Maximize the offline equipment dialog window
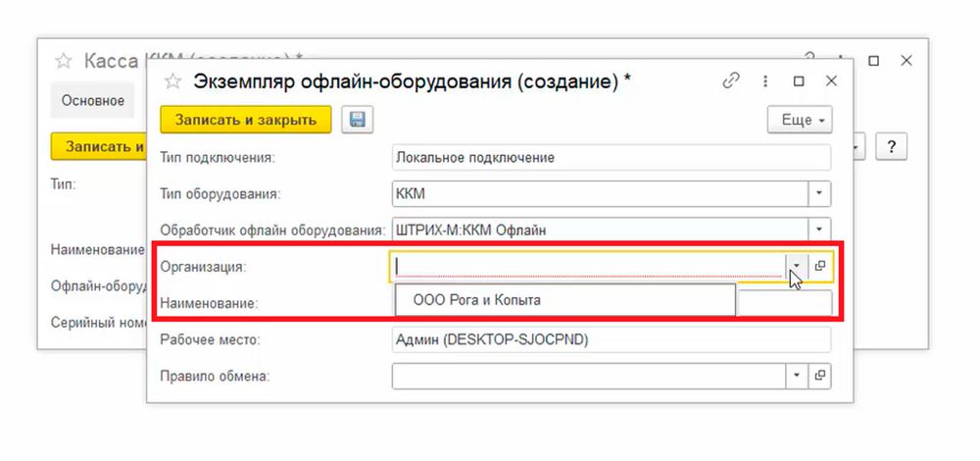 [799, 81]
